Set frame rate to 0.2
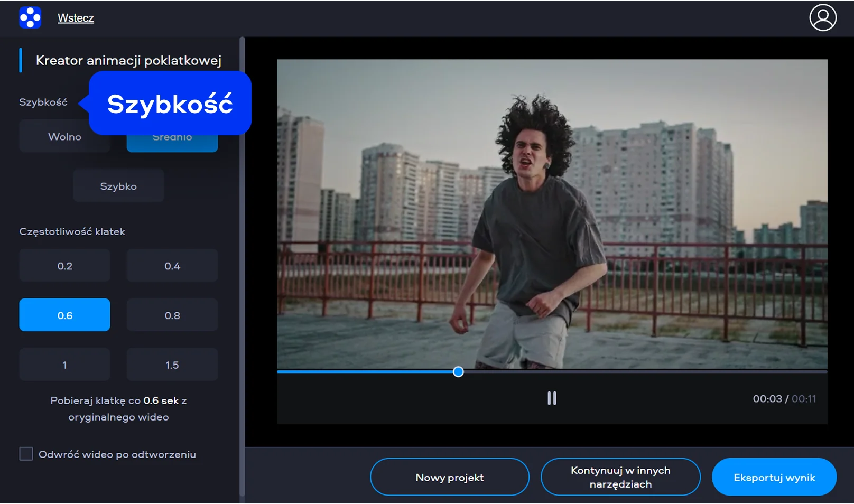854x504 pixels. pos(64,266)
